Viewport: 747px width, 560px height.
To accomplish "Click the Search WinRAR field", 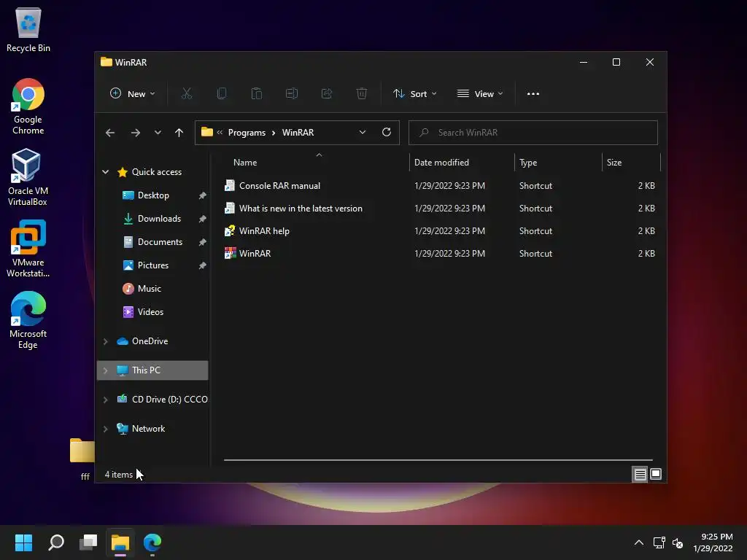I will pyautogui.click(x=533, y=133).
